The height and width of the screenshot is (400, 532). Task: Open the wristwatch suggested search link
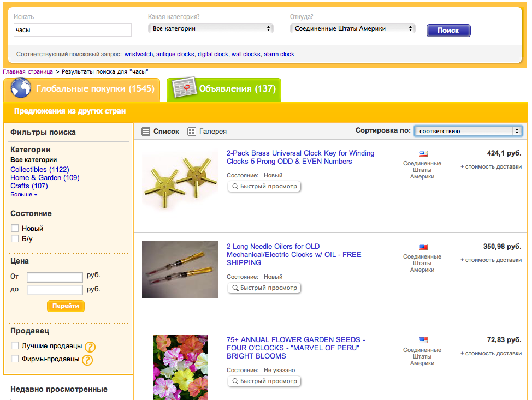(138, 55)
